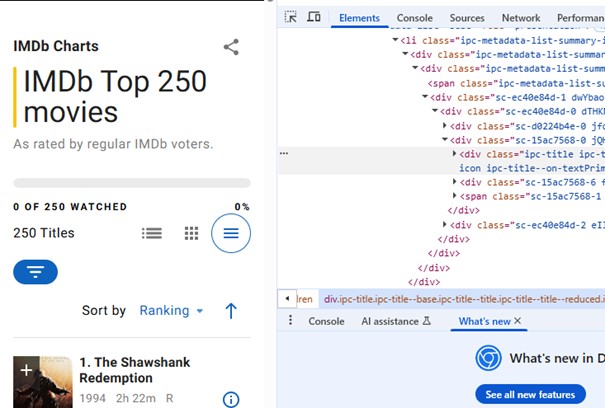The width and height of the screenshot is (605, 408).
Task: Open the Sources tab in DevTools
Action: pyautogui.click(x=466, y=18)
